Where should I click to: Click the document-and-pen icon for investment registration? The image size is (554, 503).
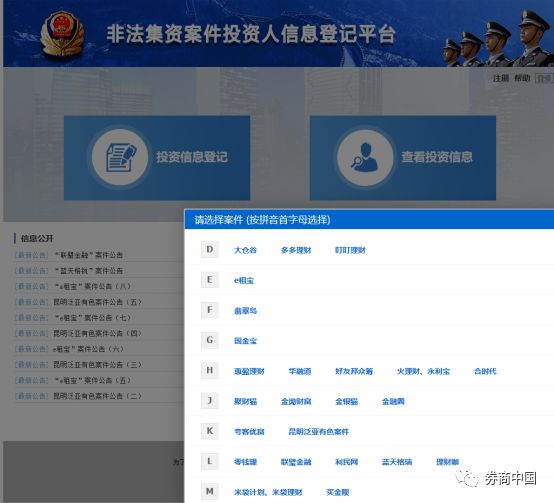pos(120,158)
